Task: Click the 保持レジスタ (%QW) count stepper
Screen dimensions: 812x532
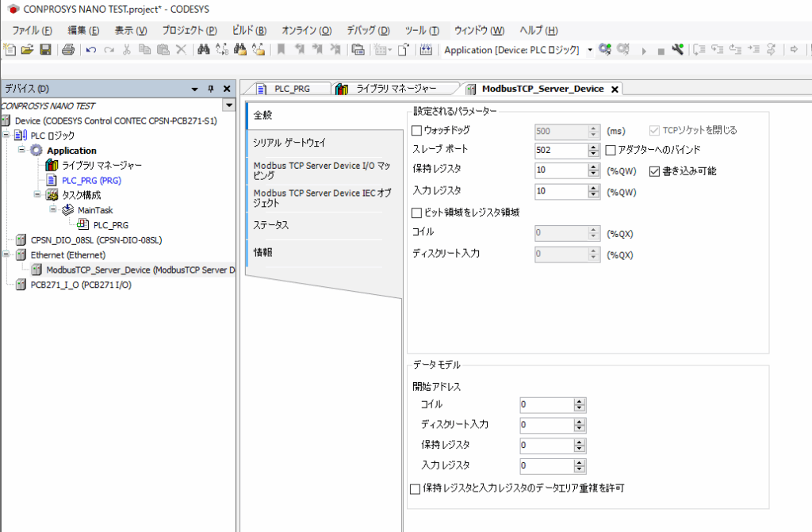Action: coord(594,170)
